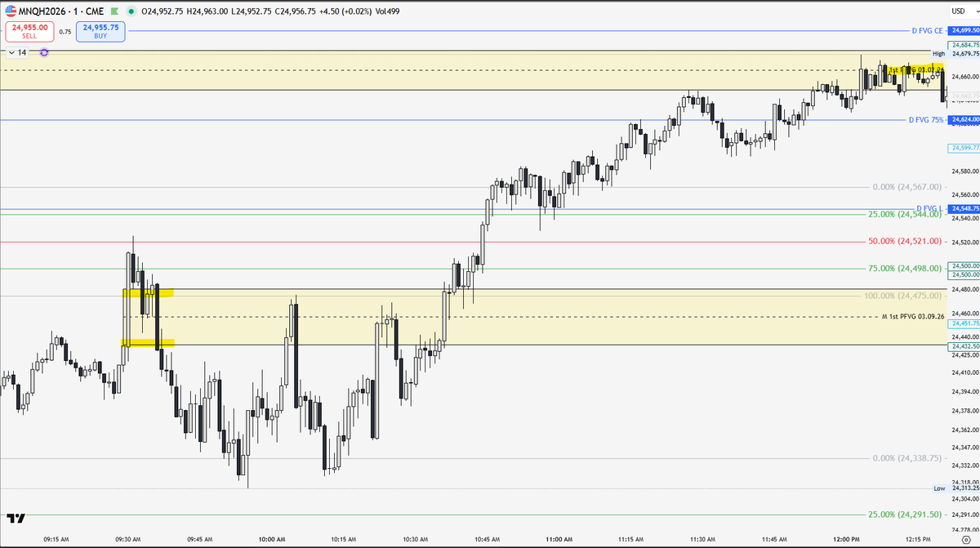This screenshot has width=980, height=548.
Task: Select the D FVG 75% line label
Action: 926,120
